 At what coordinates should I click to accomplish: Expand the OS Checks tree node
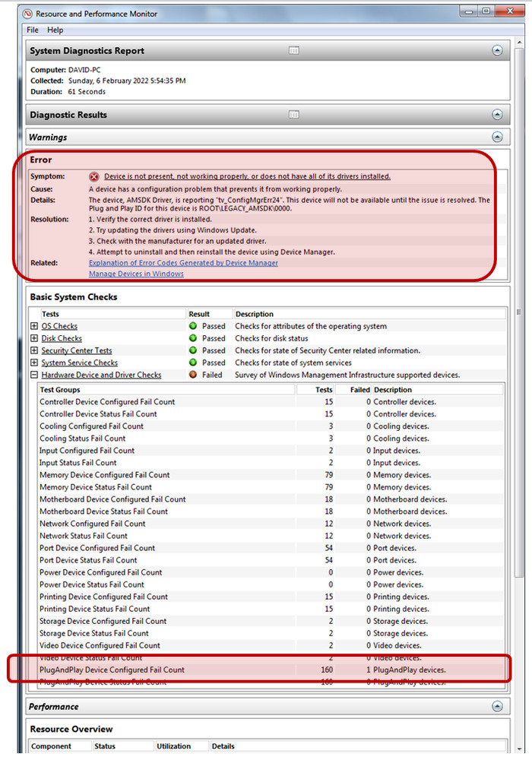[x=34, y=326]
